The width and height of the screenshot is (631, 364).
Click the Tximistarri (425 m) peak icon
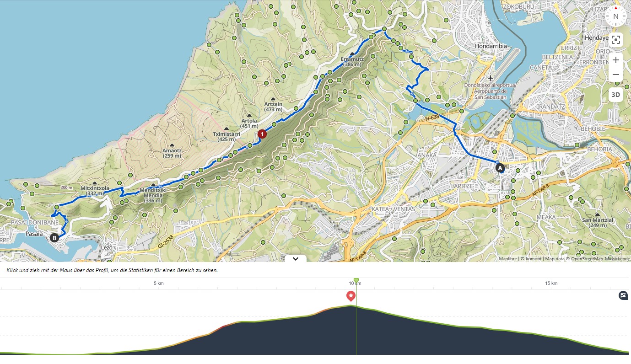[227, 129]
